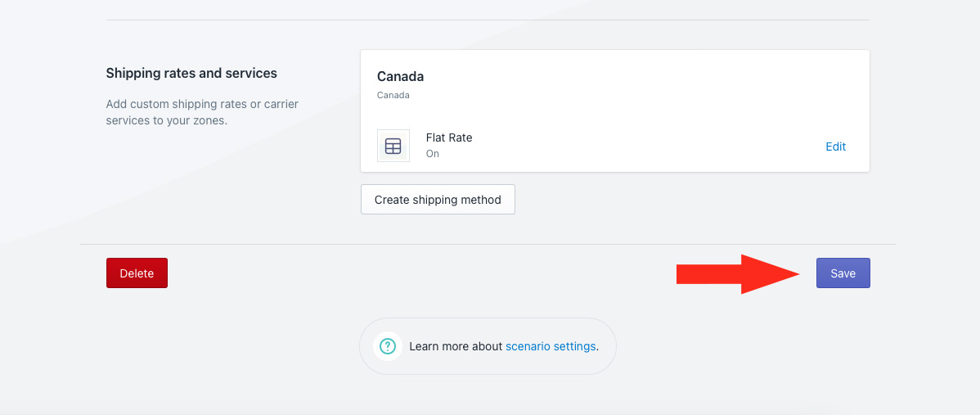Click the small Canada subtitle text

pos(393,95)
